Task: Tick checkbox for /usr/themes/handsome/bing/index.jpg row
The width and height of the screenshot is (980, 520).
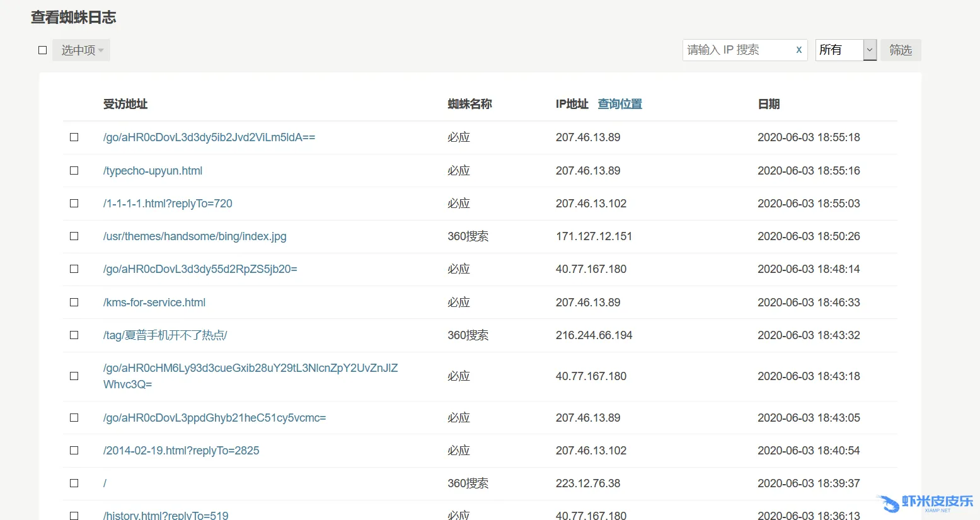Action: (74, 236)
